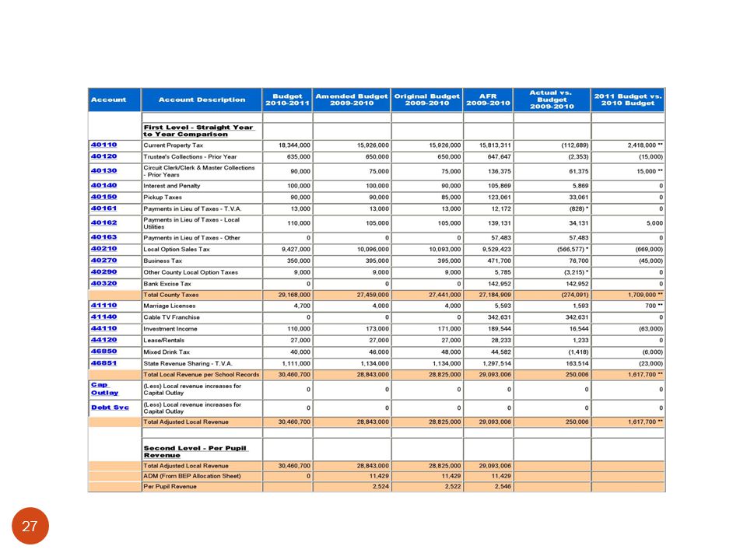Click the 9,427,000 sales tax budget value
Screen dimensions: 747x560
tap(296, 249)
